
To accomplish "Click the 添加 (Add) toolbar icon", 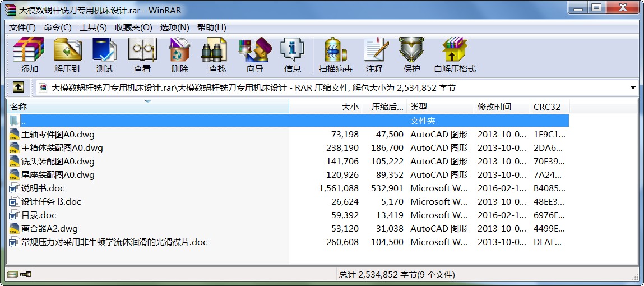I will pyautogui.click(x=29, y=55).
